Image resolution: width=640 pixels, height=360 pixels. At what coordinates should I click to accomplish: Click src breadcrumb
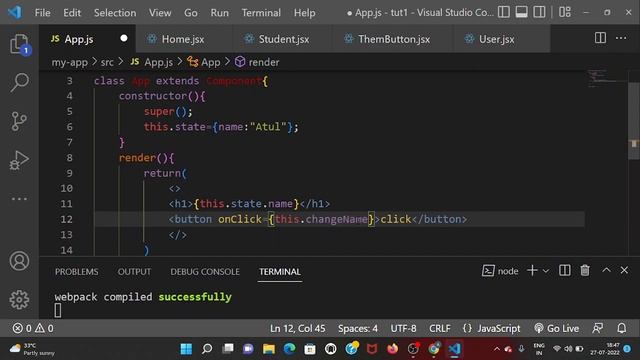[x=107, y=62]
